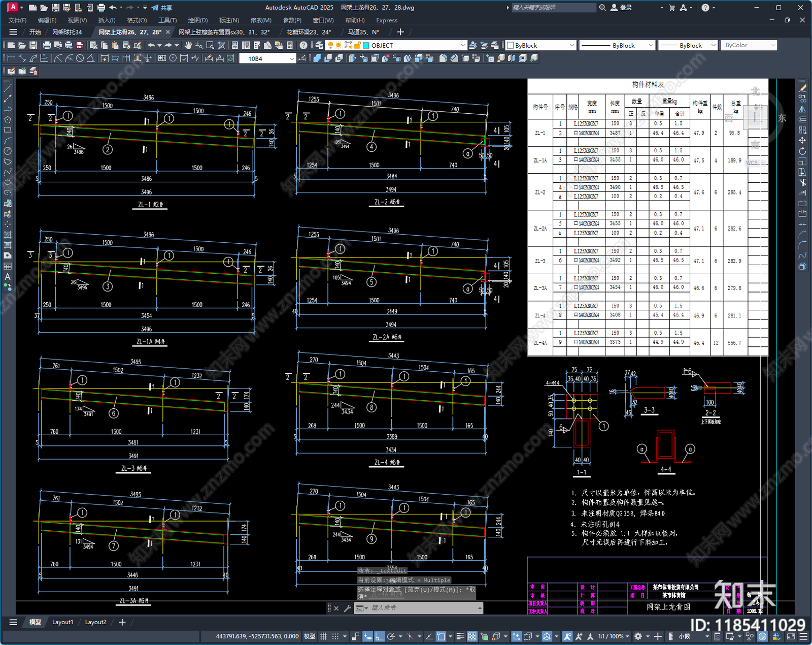812x645 pixels.
Task: Click the ByBlock color control swatch
Action: [x=511, y=45]
